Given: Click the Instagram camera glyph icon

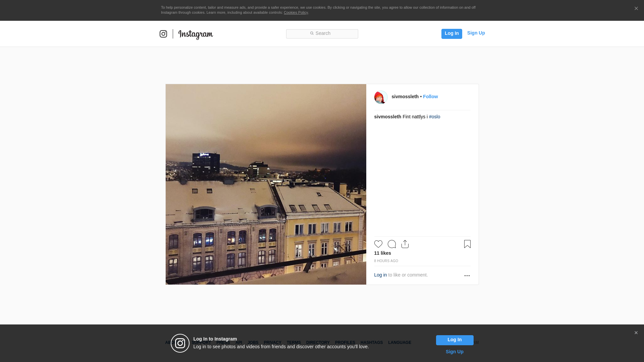Looking at the screenshot, I should coord(163,34).
